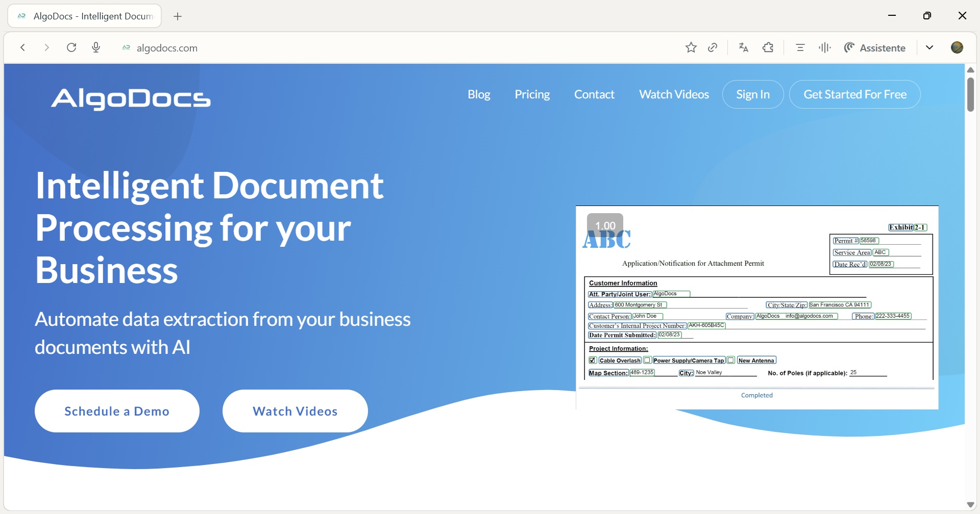980x514 pixels.
Task: Click the copy link icon
Action: point(713,47)
